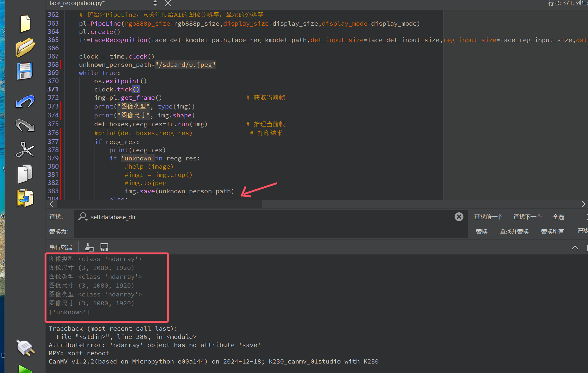Run the script with the green play button
588x373 pixels.
25,369
